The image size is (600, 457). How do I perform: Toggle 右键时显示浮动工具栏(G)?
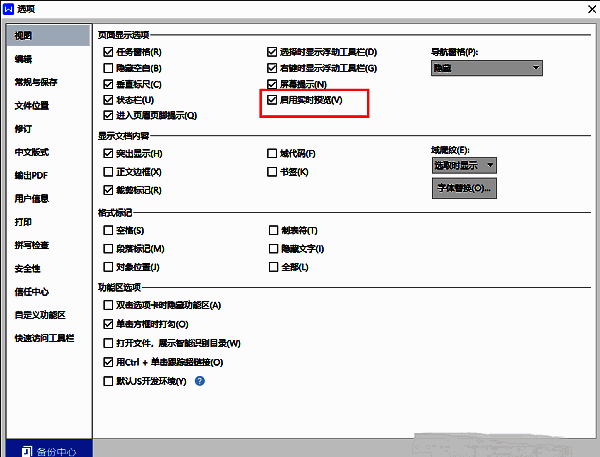pos(272,68)
